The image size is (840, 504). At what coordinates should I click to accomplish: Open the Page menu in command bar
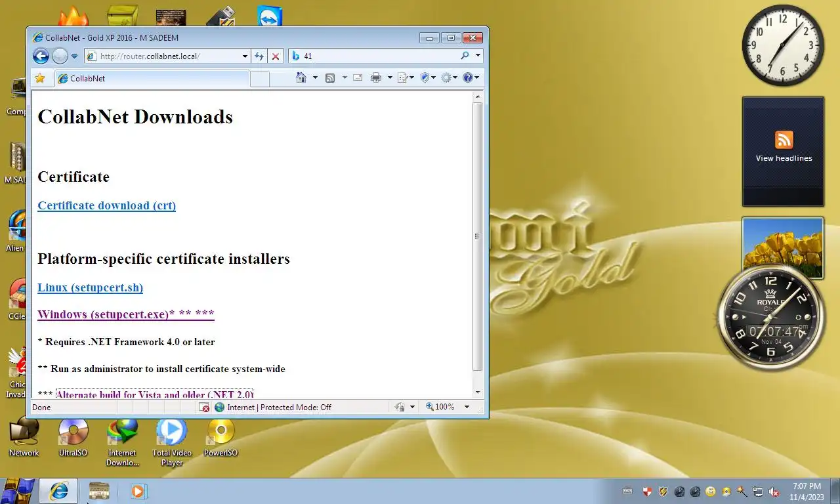click(x=406, y=77)
